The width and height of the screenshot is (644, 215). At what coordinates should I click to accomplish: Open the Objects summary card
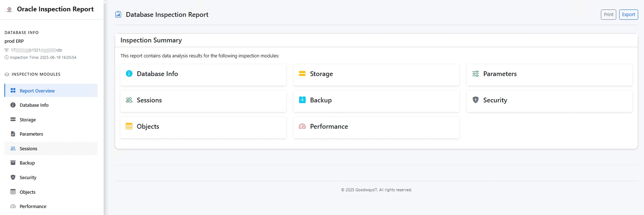(203, 128)
